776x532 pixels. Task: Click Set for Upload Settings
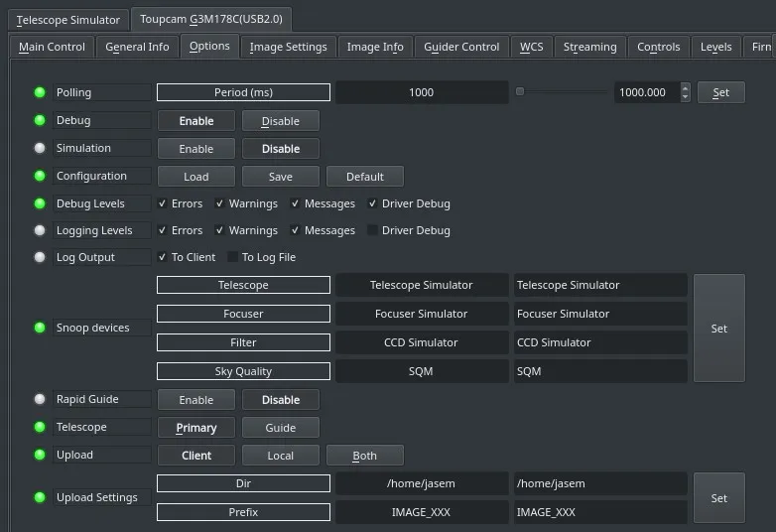click(x=719, y=498)
